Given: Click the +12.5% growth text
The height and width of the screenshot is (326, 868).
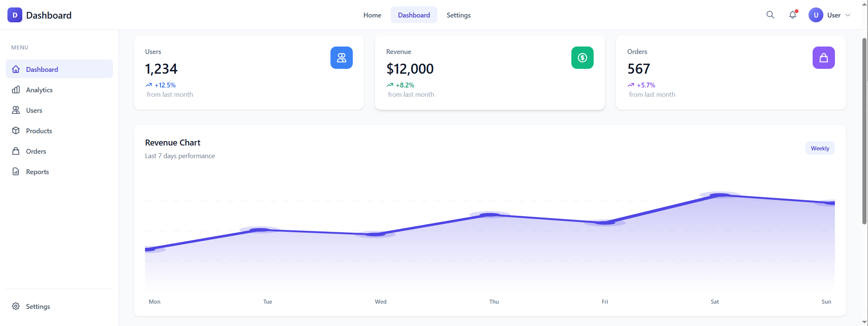Looking at the screenshot, I should (165, 85).
